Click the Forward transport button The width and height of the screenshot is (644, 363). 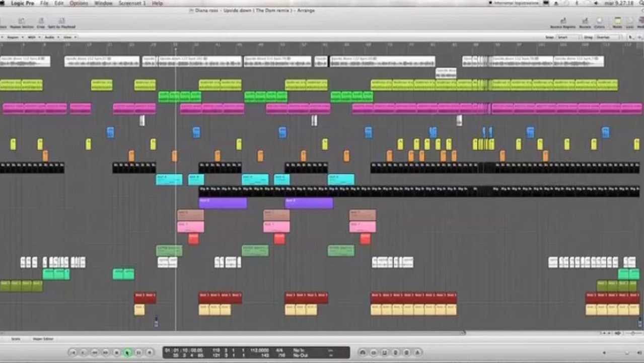pos(105,353)
